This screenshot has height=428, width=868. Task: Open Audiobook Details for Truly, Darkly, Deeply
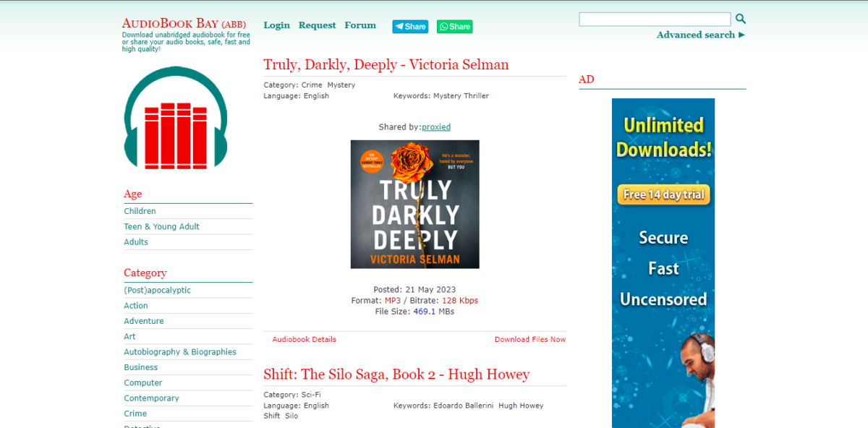coord(303,339)
